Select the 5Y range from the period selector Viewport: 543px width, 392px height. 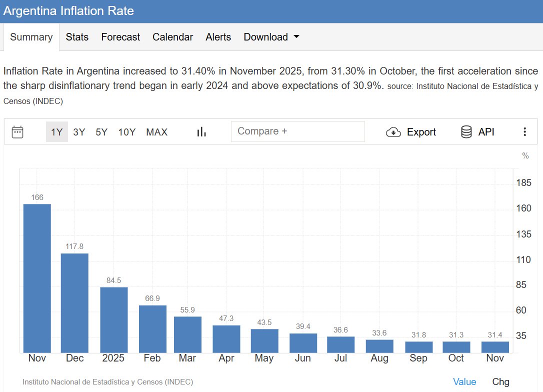click(x=101, y=132)
